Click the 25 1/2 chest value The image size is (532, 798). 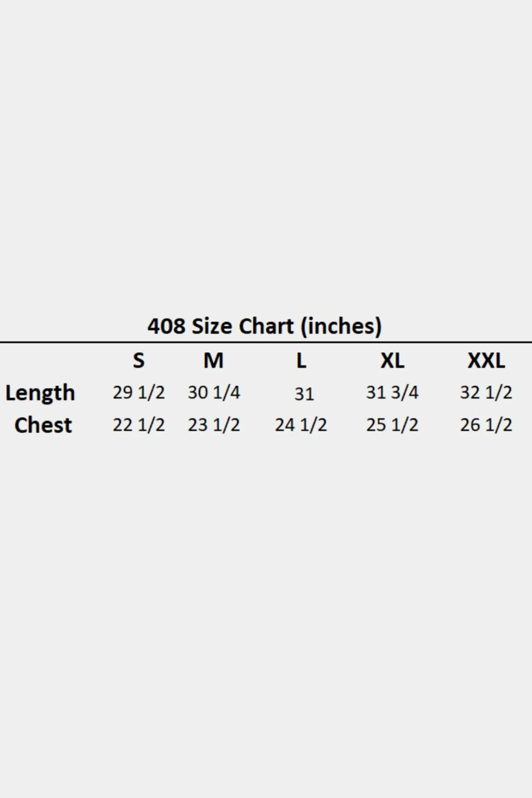(x=392, y=425)
